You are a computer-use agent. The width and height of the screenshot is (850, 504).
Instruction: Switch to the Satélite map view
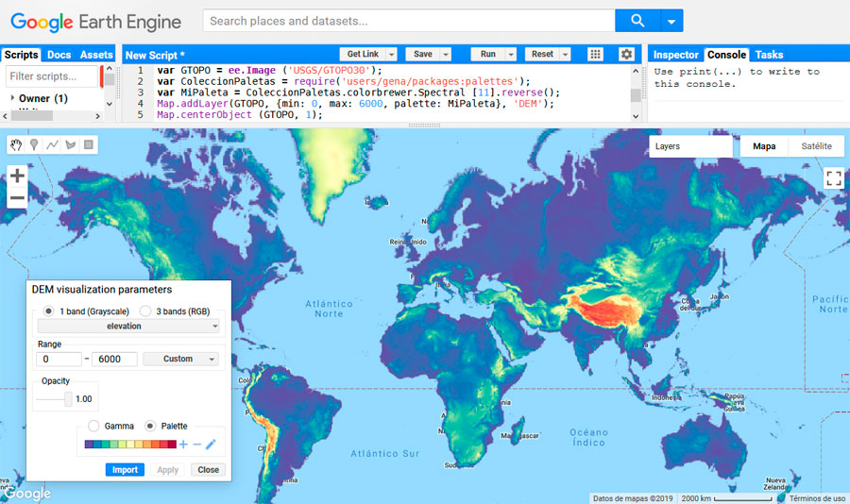coord(816,146)
